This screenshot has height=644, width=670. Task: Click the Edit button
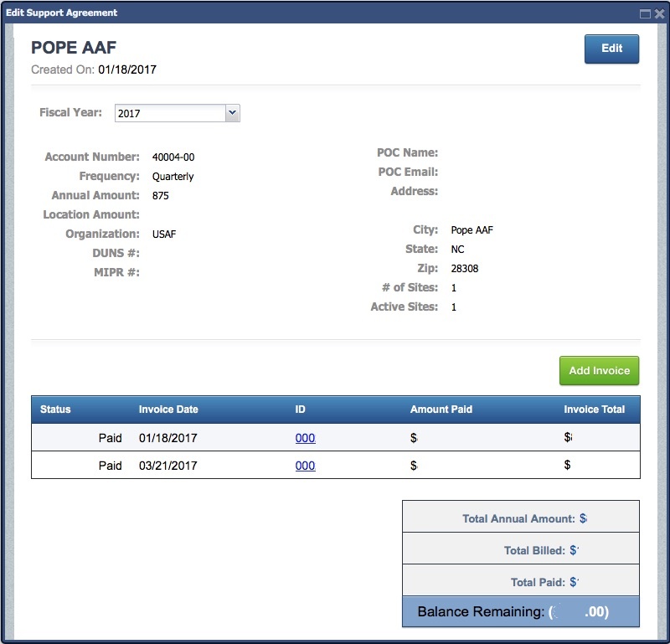pyautogui.click(x=611, y=49)
